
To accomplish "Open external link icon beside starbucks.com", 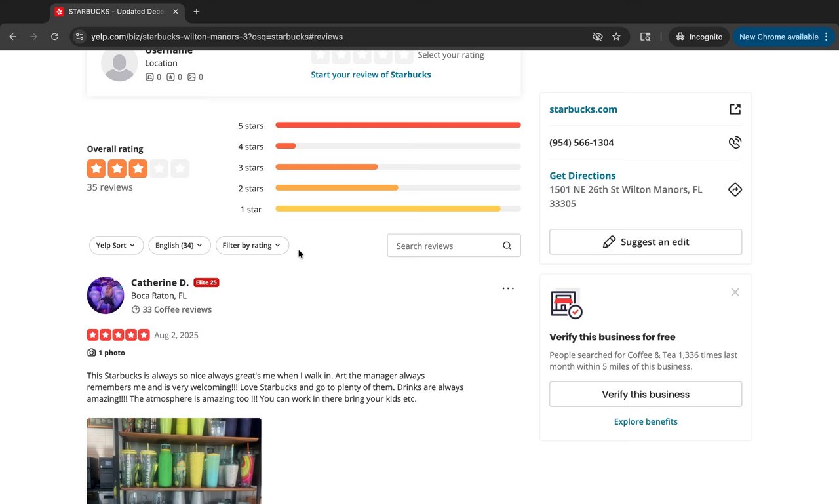I will coord(735,109).
